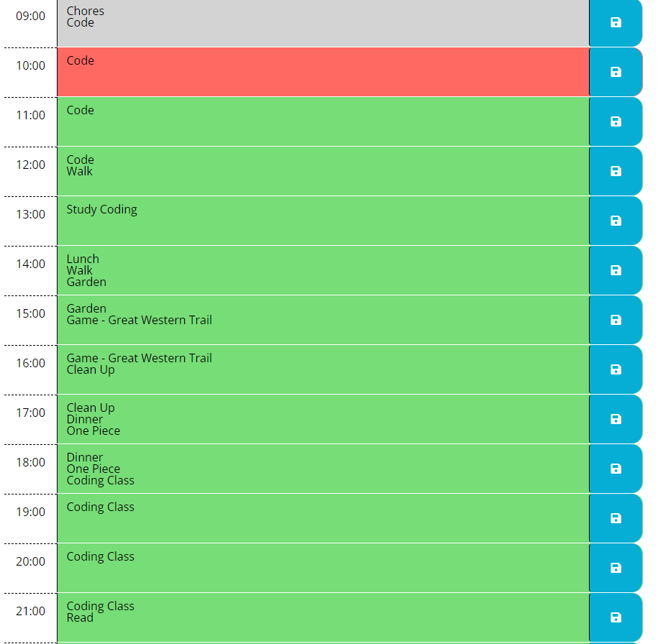Click the save icon beside 11:00
The image size is (658, 644).
616,121
